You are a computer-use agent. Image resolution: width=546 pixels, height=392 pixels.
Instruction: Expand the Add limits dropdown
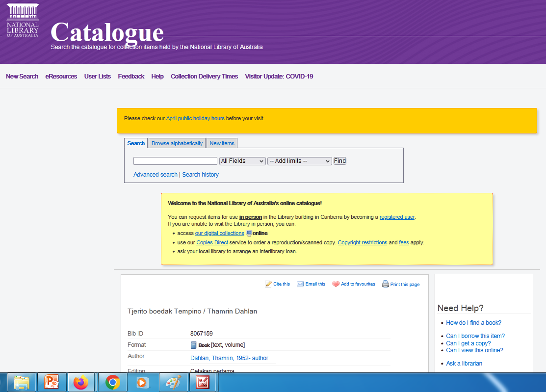pyautogui.click(x=299, y=161)
